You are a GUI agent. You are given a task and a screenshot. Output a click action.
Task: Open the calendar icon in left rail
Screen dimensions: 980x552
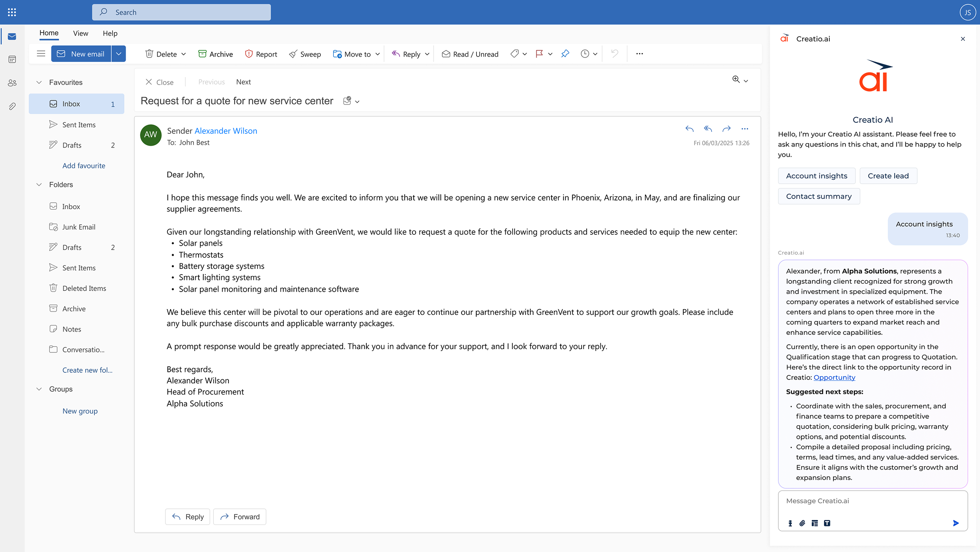pyautogui.click(x=12, y=59)
